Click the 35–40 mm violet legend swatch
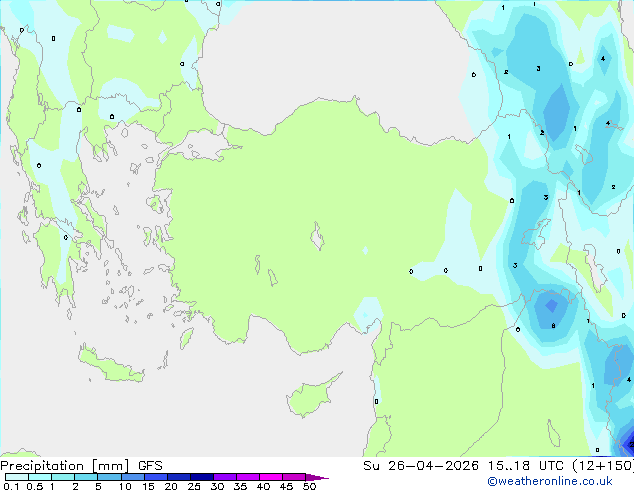 tap(248, 477)
